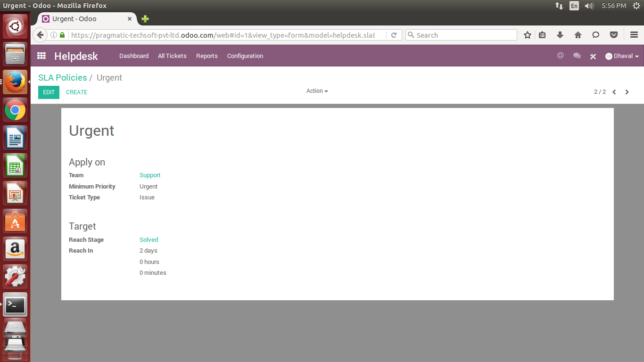Open the Pocket icon in Firefox toolbar
644x362 pixels.
(x=614, y=35)
